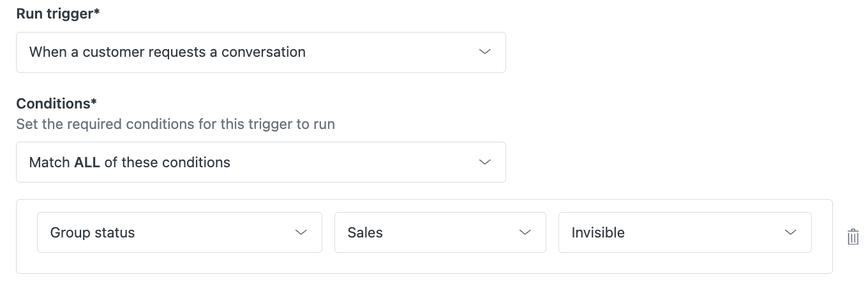Click the Run trigger field label
The width and height of the screenshot is (868, 286).
click(x=58, y=13)
